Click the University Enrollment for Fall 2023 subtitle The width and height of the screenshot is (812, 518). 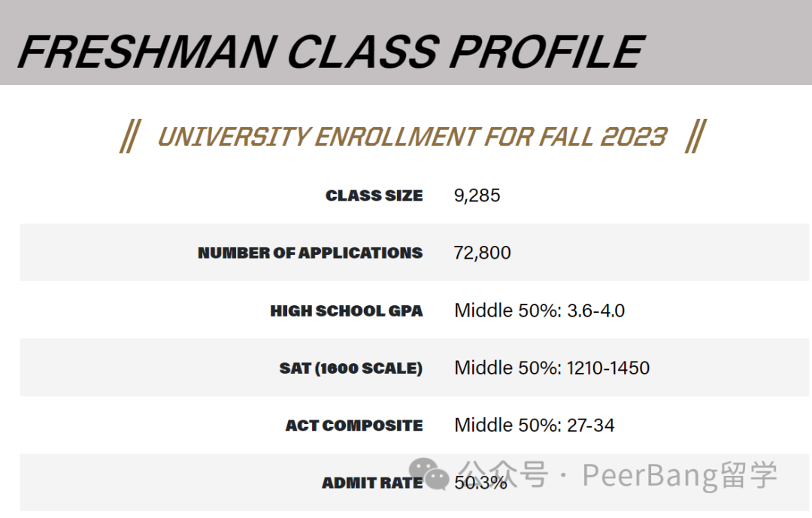(x=412, y=137)
